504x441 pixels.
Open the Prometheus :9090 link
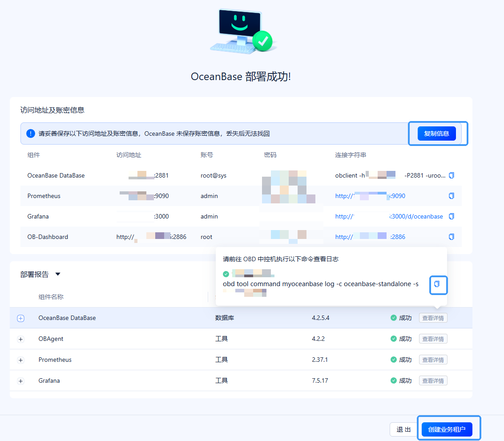370,196
